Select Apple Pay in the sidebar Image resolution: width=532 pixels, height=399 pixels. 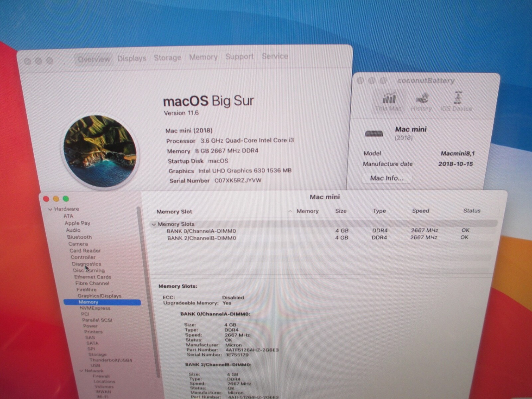pyautogui.click(x=77, y=223)
